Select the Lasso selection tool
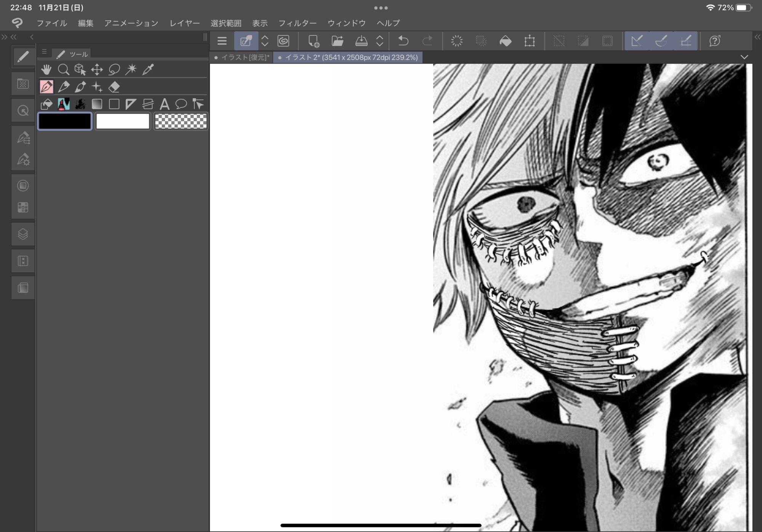The width and height of the screenshot is (762, 532). pos(114,69)
